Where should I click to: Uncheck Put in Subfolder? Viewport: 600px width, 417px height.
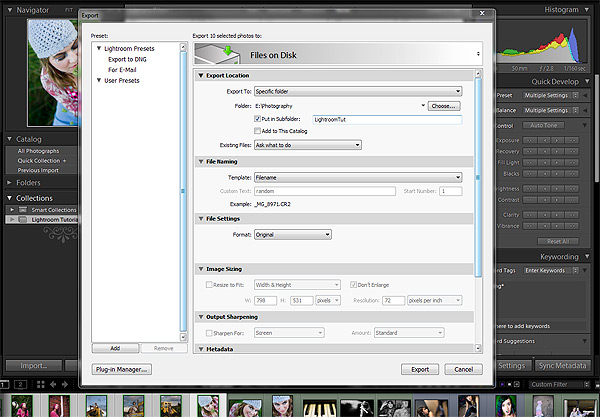point(257,119)
